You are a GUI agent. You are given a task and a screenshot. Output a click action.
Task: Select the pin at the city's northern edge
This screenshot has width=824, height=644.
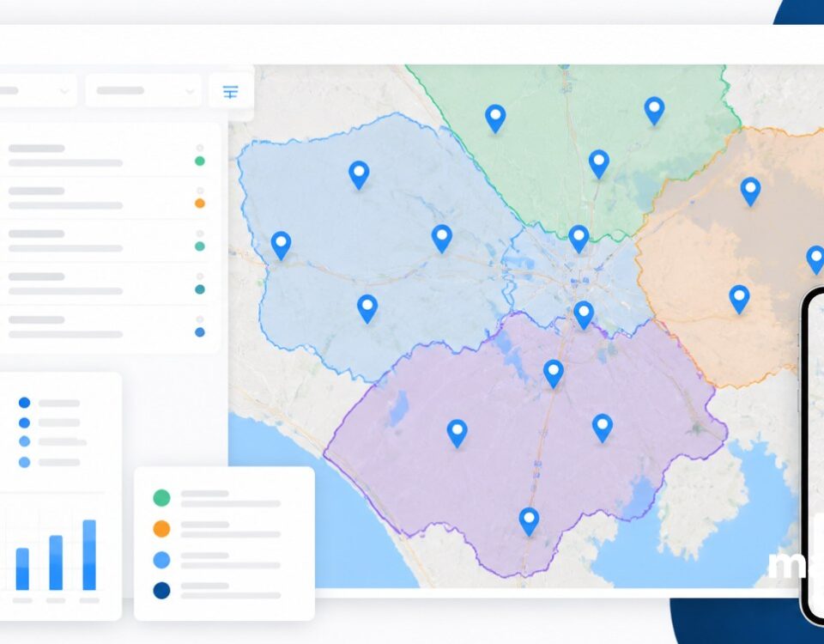pyautogui.click(x=579, y=240)
